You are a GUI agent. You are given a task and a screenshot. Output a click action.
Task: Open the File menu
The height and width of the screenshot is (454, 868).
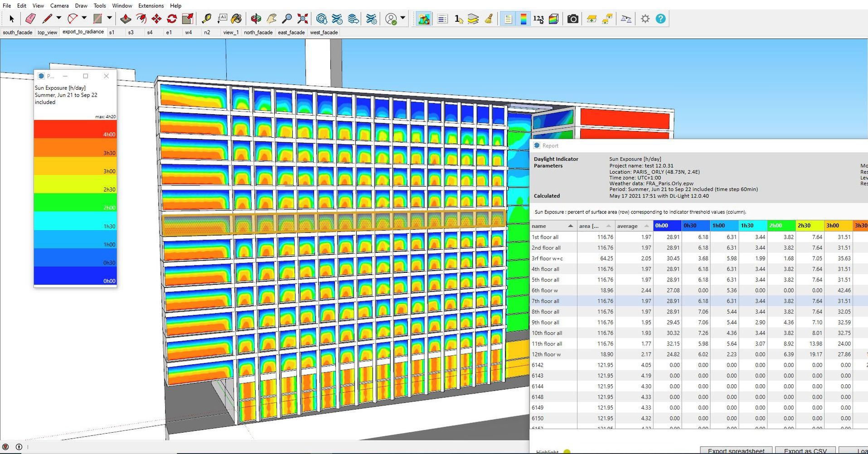7,5
